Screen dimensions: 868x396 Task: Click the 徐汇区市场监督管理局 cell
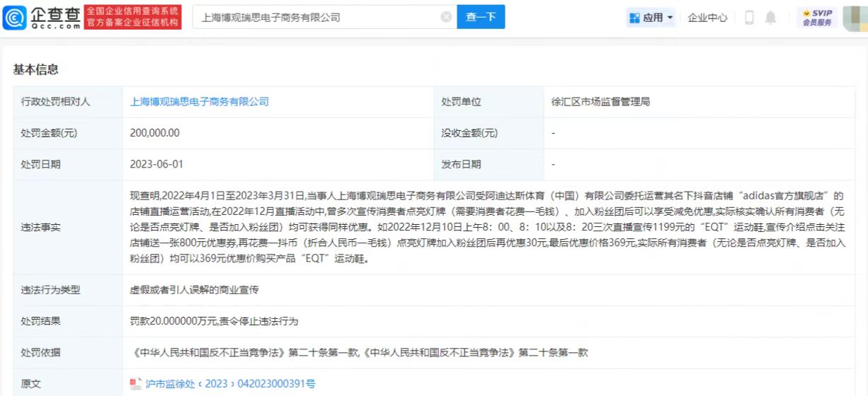[600, 102]
